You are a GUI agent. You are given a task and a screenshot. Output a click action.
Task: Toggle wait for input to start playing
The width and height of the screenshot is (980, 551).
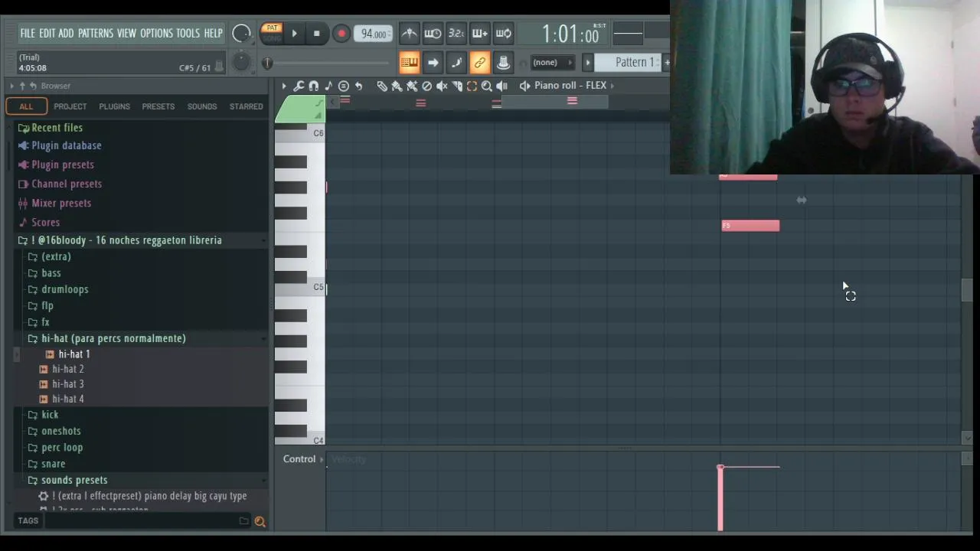coord(433,33)
